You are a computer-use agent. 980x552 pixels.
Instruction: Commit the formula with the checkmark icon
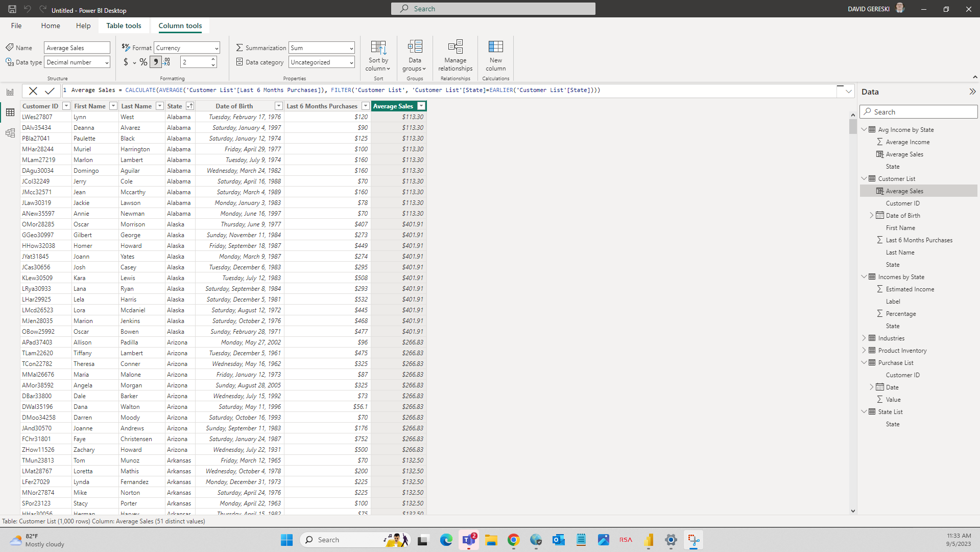[50, 90]
